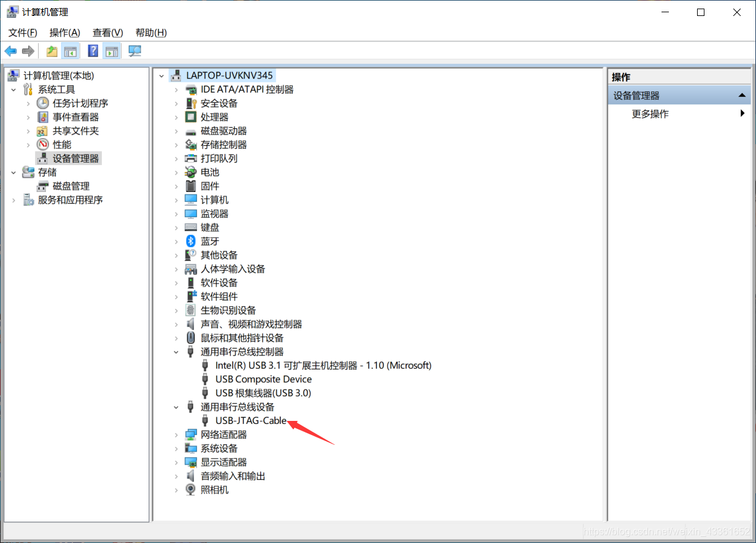This screenshot has width=756, height=543.
Task: Select 计算机管理(本地) root node
Action: tap(58, 75)
